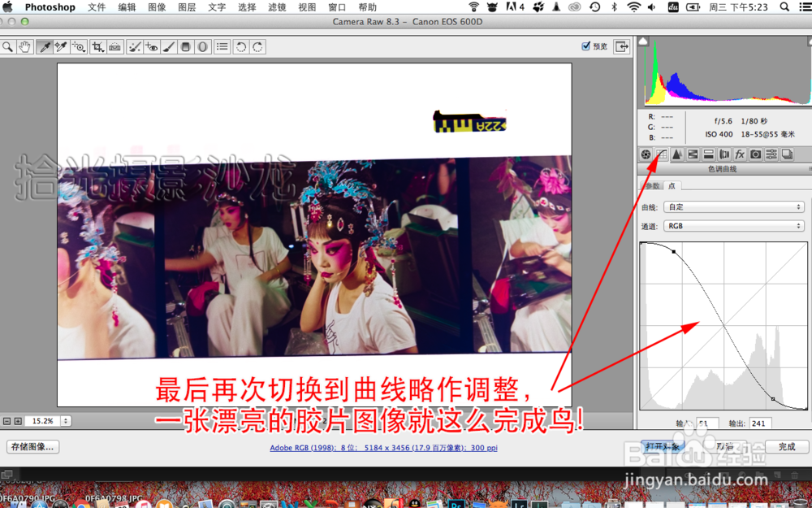Activate the Straighten level tool

[115, 47]
